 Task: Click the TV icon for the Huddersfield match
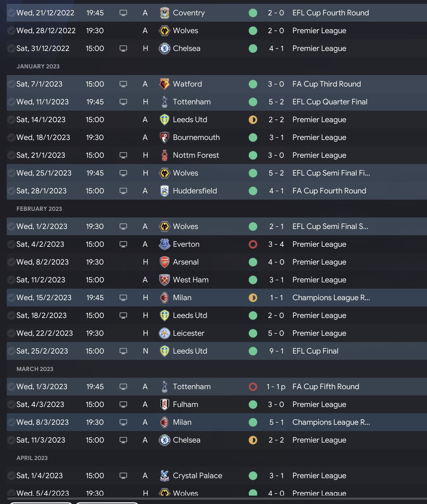[123, 191]
